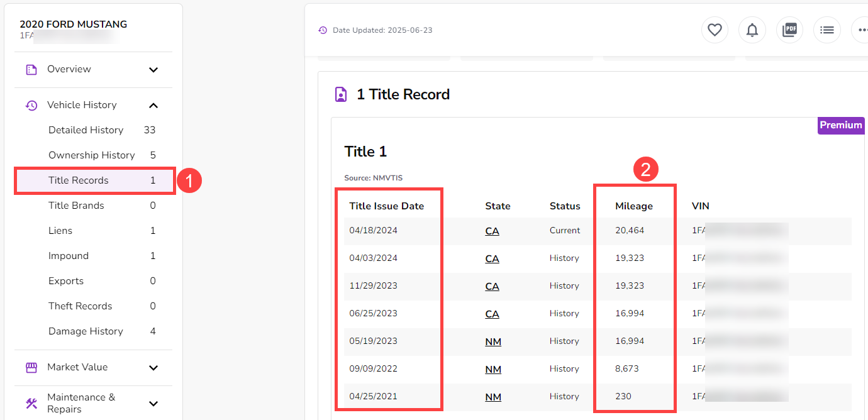Click the Mileage column header
The height and width of the screenshot is (420, 868).
click(x=634, y=206)
